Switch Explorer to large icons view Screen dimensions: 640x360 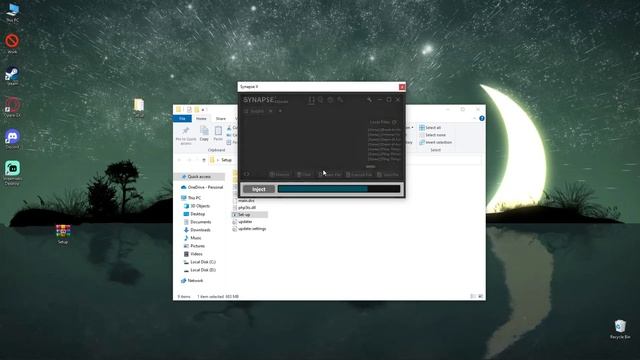pyautogui.click(x=480, y=296)
